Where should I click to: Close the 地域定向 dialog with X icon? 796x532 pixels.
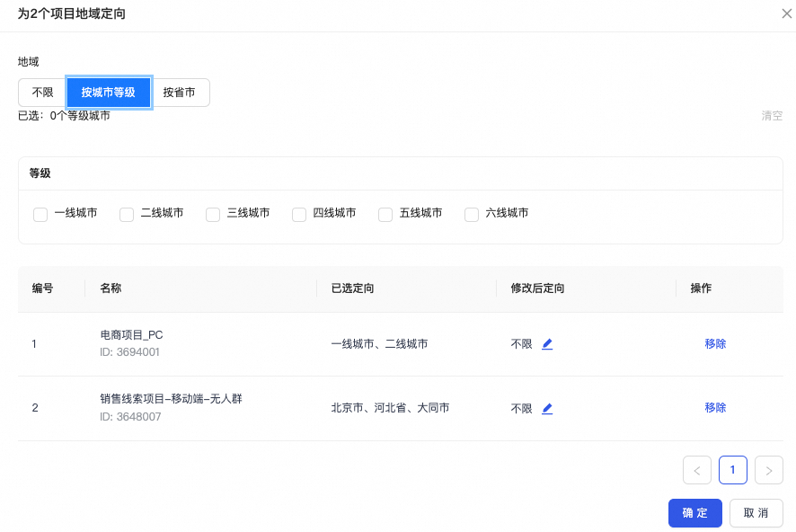click(787, 14)
